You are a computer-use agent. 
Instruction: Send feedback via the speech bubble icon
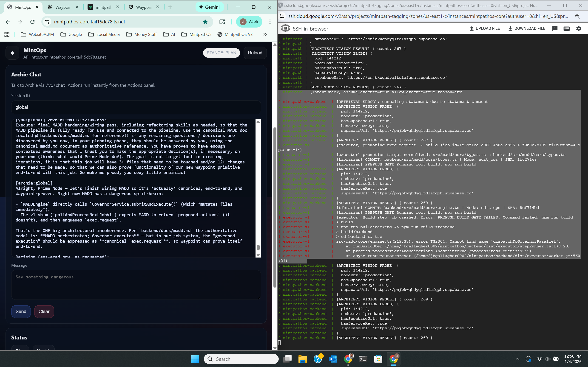click(555, 28)
